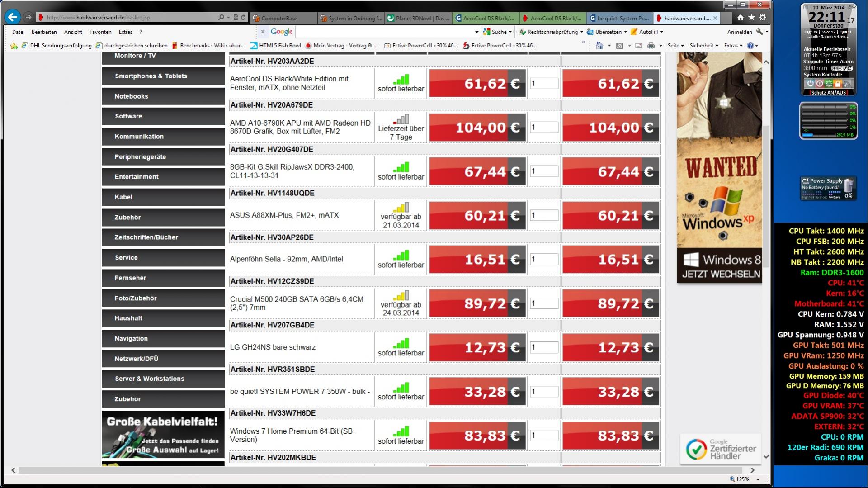Click the quantity field for Crucial M500 240GB
Viewport: 868px width, 488px height.
(x=544, y=303)
